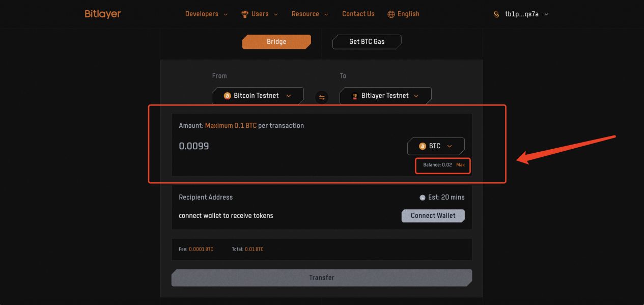Open the Resource menu

coord(310,14)
